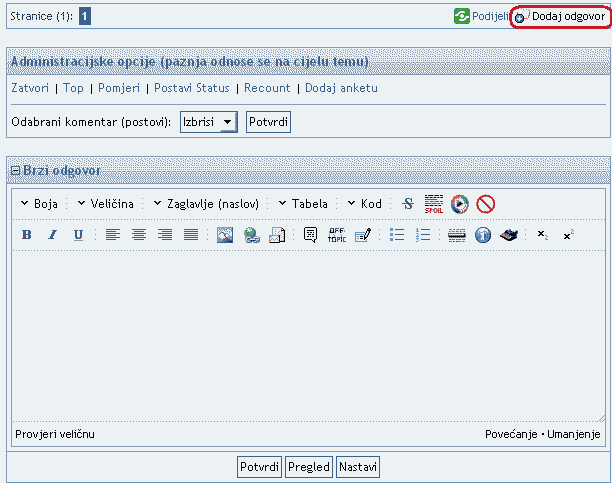Viewport: 612px width, 483px height.
Task: Insert a bulleted list
Action: [x=397, y=235]
